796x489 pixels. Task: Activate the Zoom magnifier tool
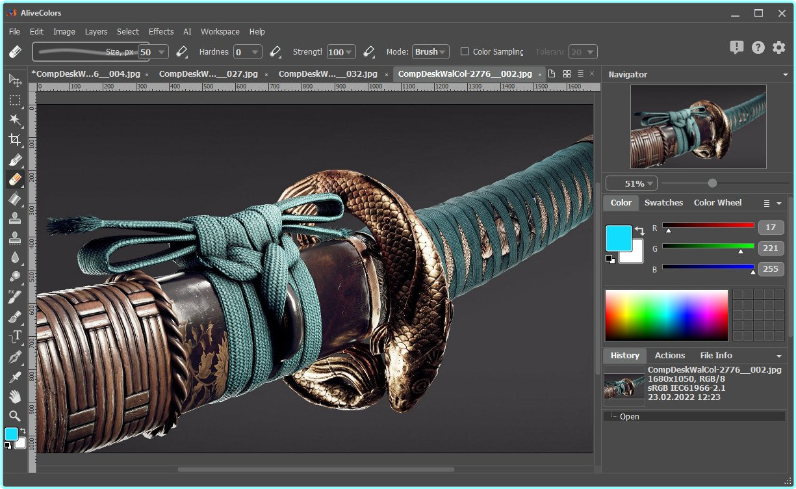(15, 415)
